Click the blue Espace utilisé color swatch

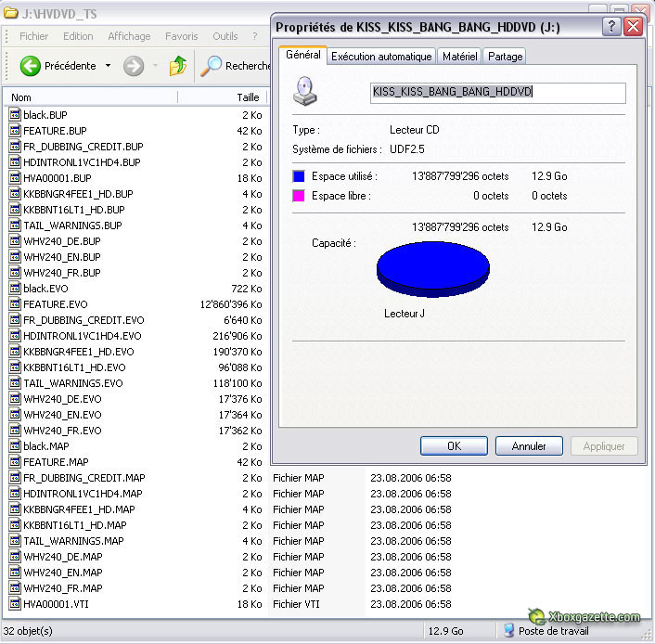click(x=299, y=175)
